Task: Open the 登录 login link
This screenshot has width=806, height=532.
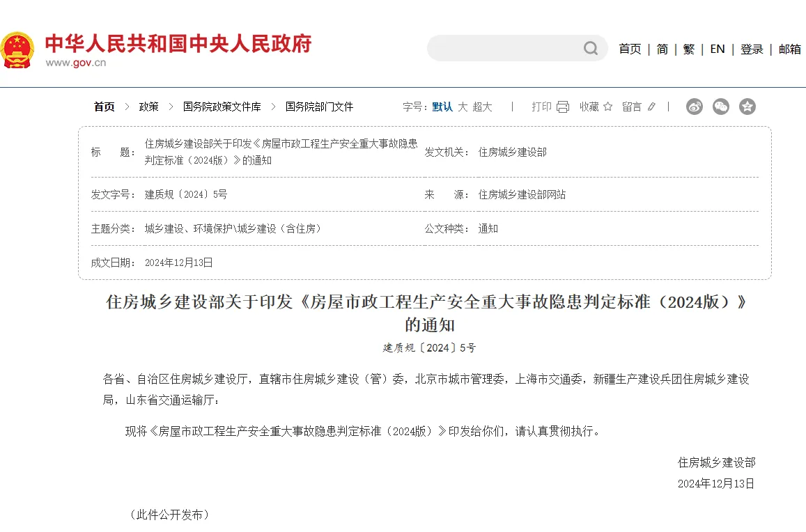Action: click(752, 49)
